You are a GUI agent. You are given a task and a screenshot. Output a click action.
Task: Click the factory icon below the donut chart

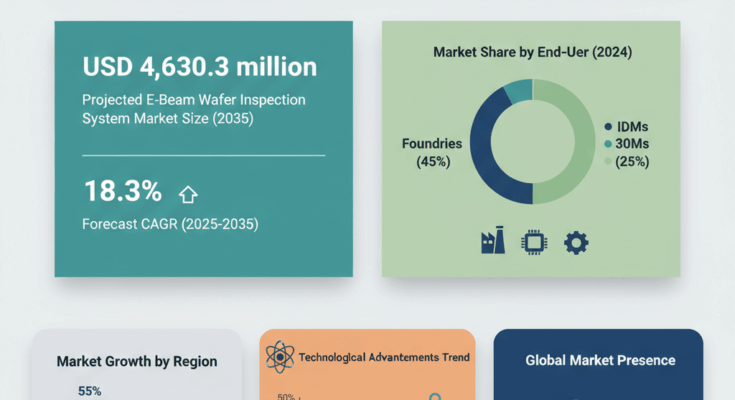click(493, 242)
